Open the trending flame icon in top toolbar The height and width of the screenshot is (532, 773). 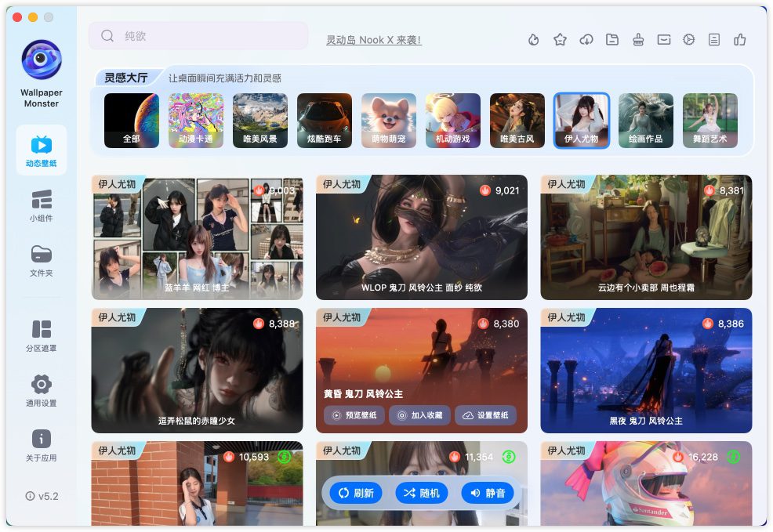534,40
